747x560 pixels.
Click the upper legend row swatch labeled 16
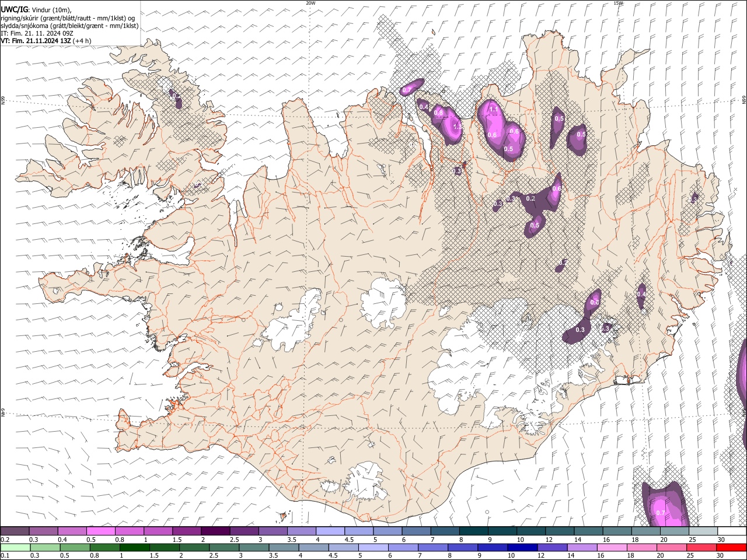click(x=617, y=531)
